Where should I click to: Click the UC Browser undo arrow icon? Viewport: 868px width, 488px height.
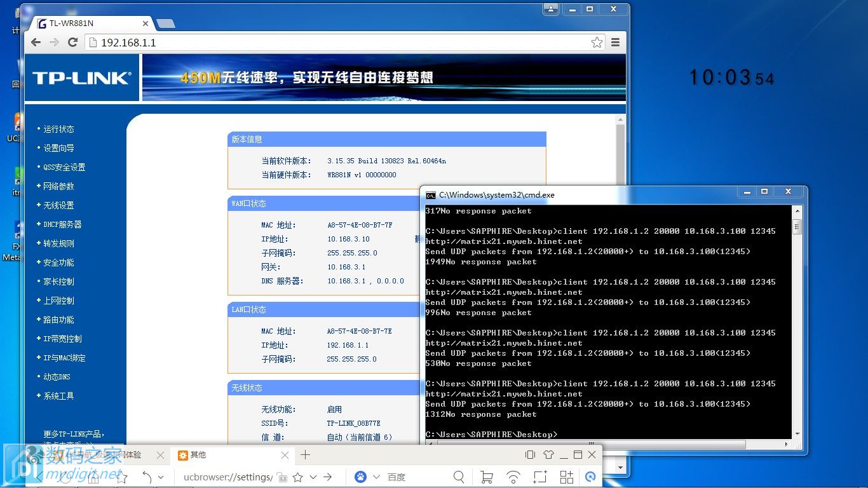[x=146, y=477]
